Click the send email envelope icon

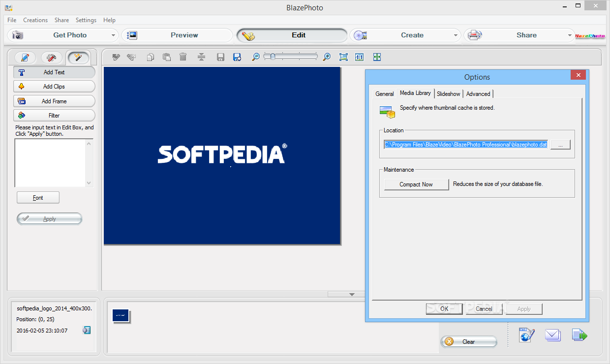(x=553, y=335)
